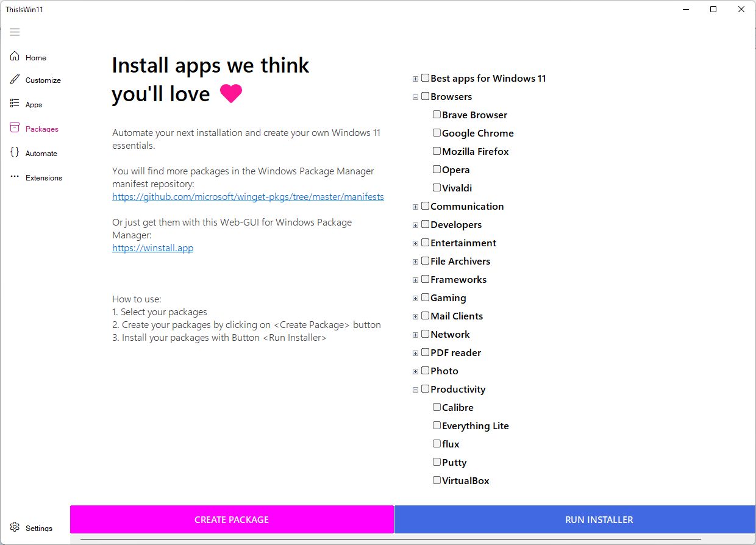
Task: Open the hamburger navigation menu
Action: pyautogui.click(x=15, y=32)
